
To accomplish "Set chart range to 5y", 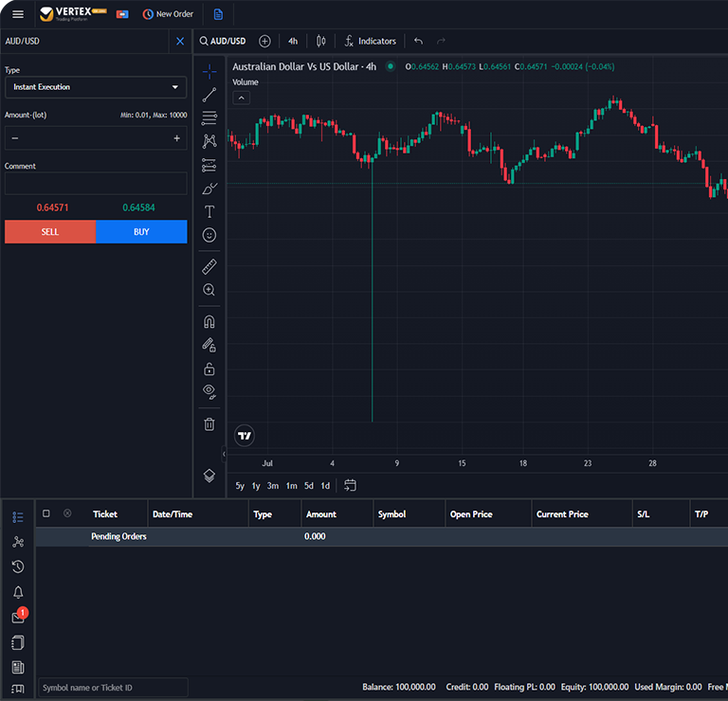I will coord(240,486).
